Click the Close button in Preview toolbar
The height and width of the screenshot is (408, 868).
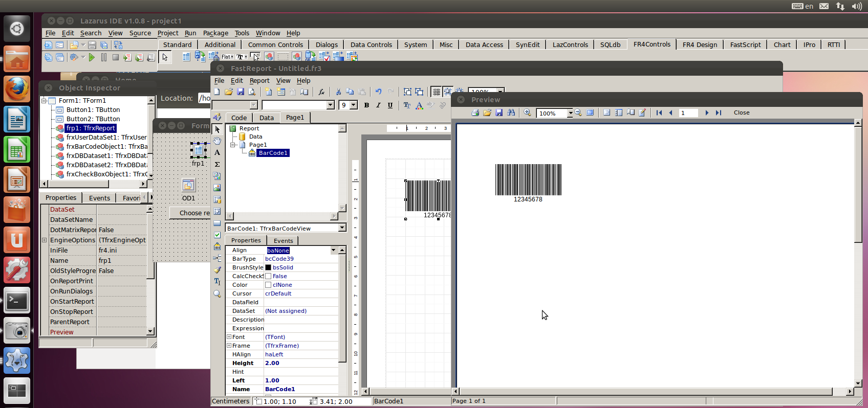(x=742, y=112)
